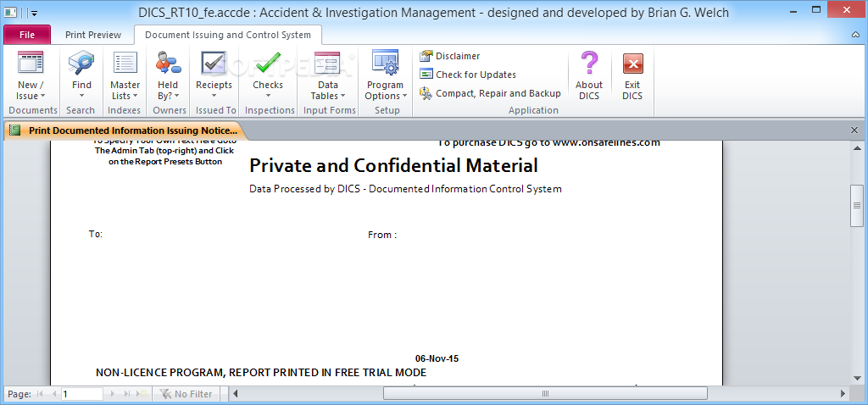Viewport: 868px width, 405px height.
Task: Click the vertical scrollbar thumb
Action: coord(857,206)
